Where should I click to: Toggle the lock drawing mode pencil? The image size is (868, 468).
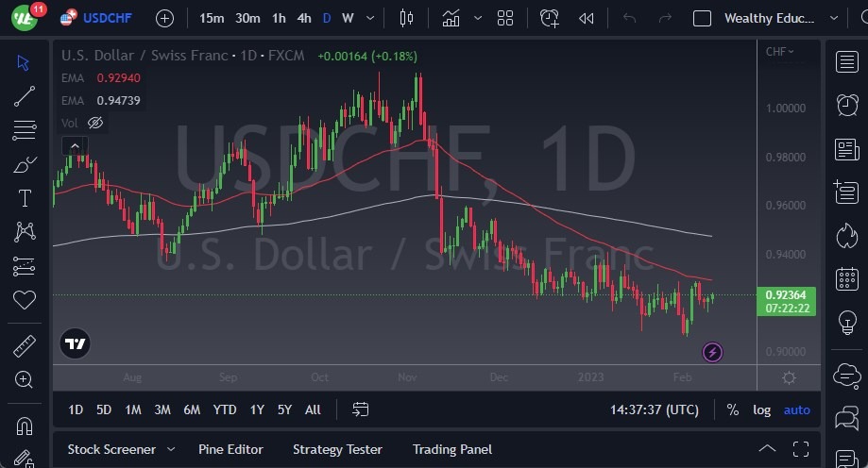point(24,458)
